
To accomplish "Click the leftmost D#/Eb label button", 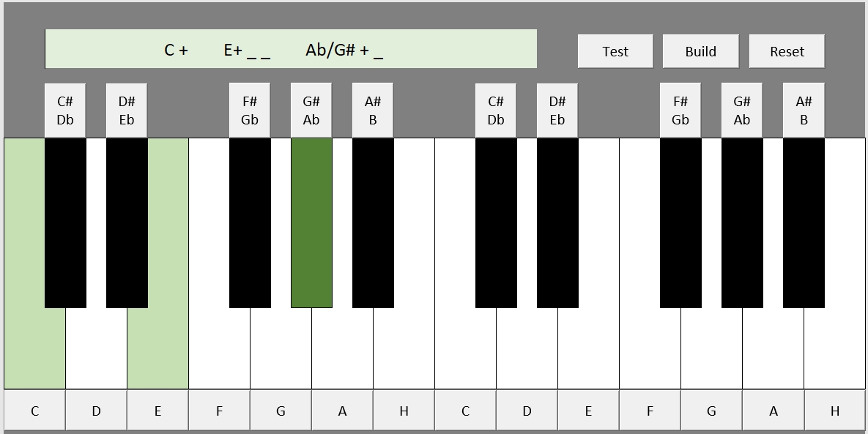I will (x=127, y=111).
